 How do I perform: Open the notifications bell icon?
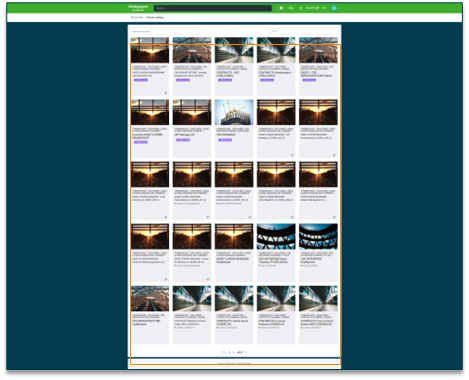coord(300,8)
